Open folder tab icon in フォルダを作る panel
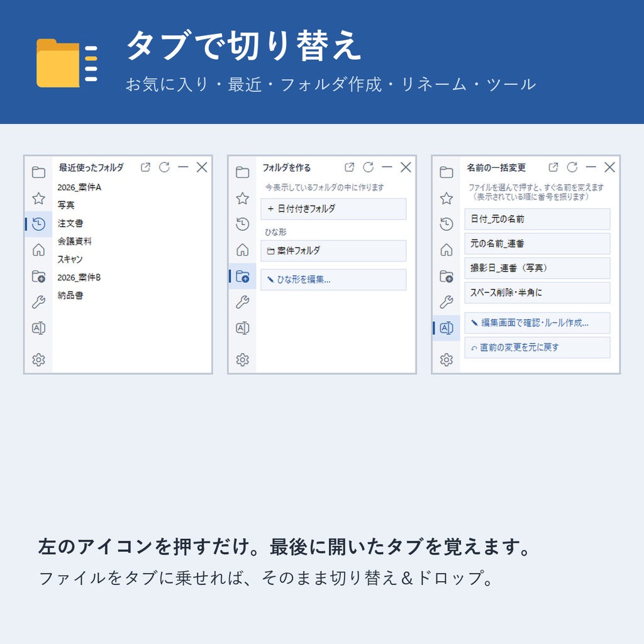 242,172
